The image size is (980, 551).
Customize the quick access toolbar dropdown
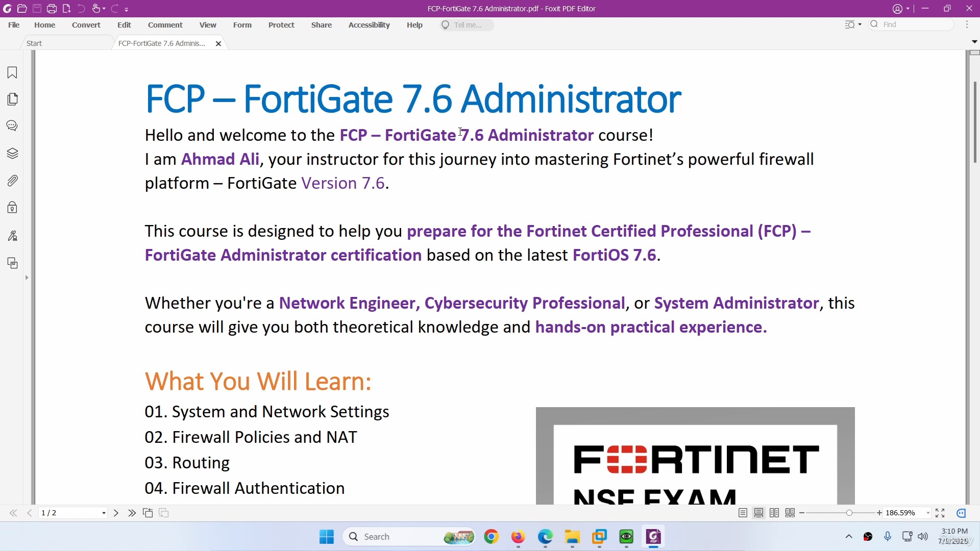pyautogui.click(x=127, y=9)
